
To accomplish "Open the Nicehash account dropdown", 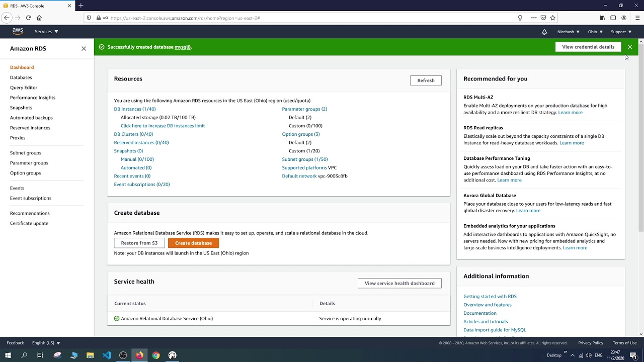I will click(x=568, y=32).
